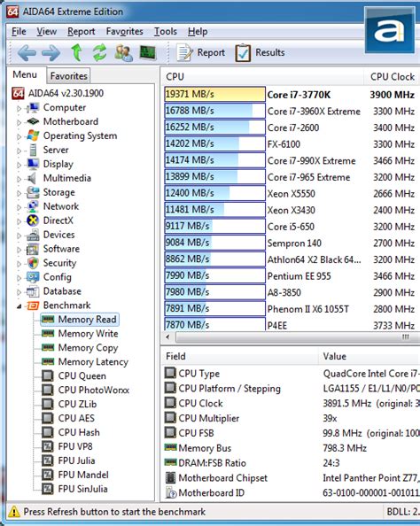Click the CPU Clock column header
This screenshot has width=420, height=526.
tap(392, 77)
